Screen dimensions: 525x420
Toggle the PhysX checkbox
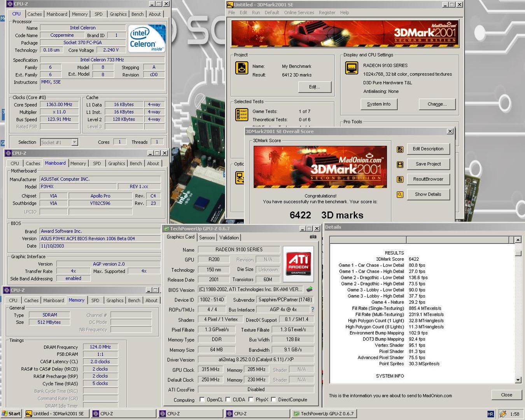click(x=251, y=399)
